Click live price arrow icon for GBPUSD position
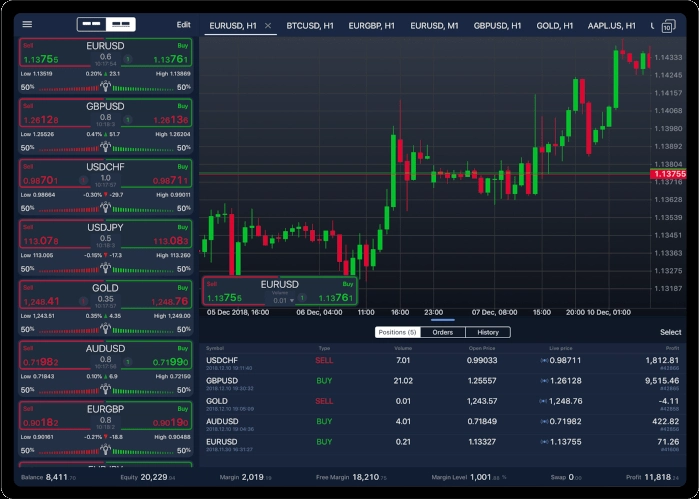 [x=544, y=381]
